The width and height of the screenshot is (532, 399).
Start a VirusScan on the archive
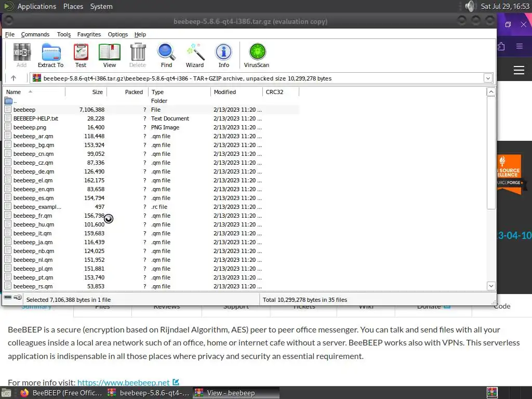[257, 52]
